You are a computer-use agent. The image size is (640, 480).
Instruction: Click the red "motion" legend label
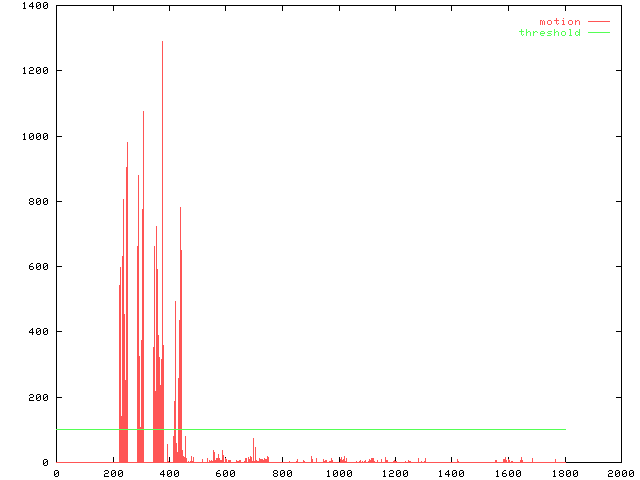click(x=559, y=21)
